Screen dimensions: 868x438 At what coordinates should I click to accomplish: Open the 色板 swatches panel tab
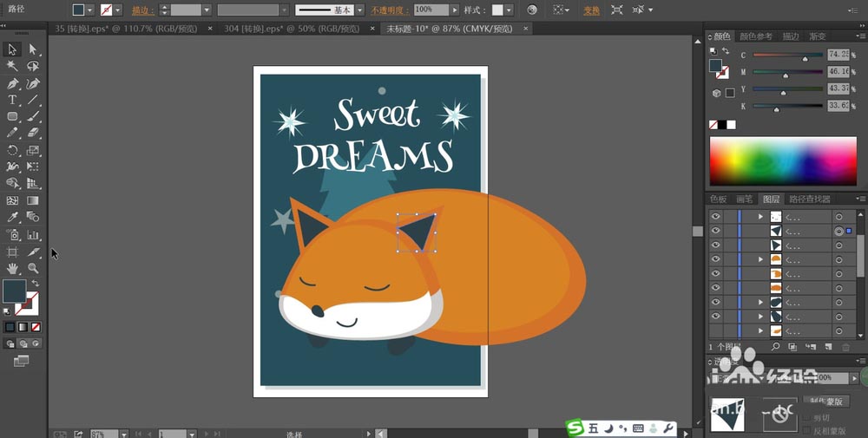click(718, 199)
